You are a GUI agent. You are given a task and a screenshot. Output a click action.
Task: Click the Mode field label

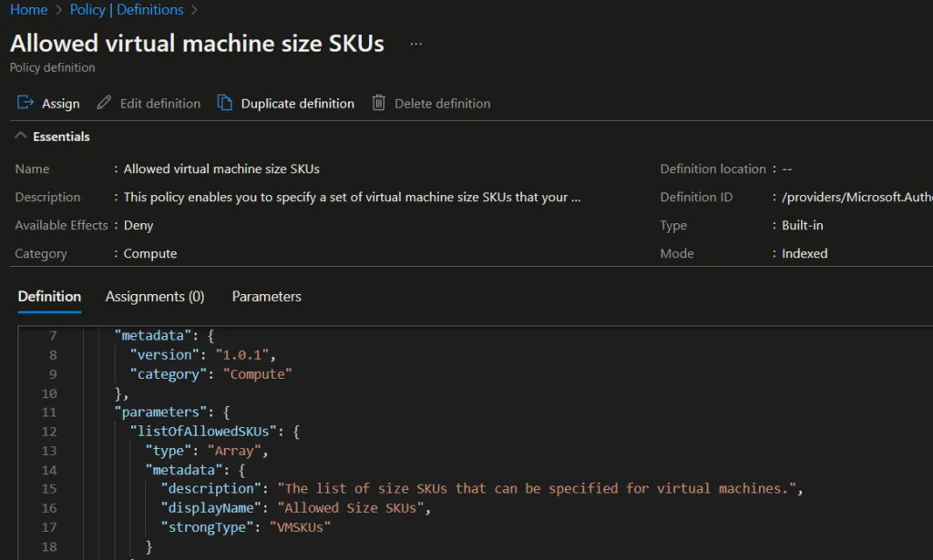677,253
